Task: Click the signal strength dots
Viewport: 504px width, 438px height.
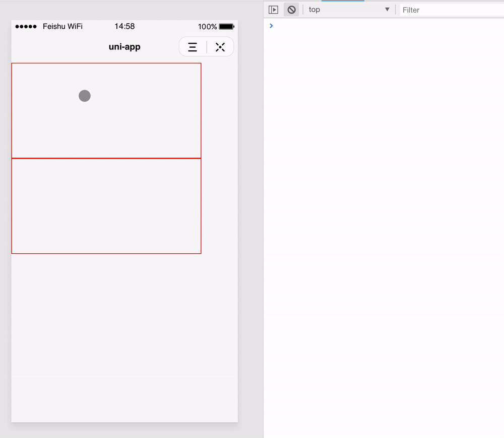Action: pos(26,27)
